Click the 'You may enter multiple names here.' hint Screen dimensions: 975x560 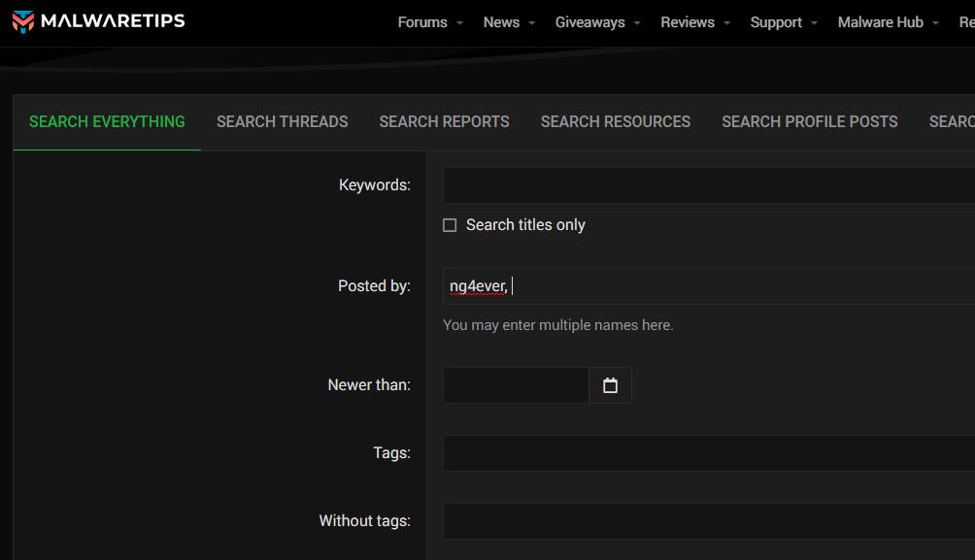click(557, 325)
